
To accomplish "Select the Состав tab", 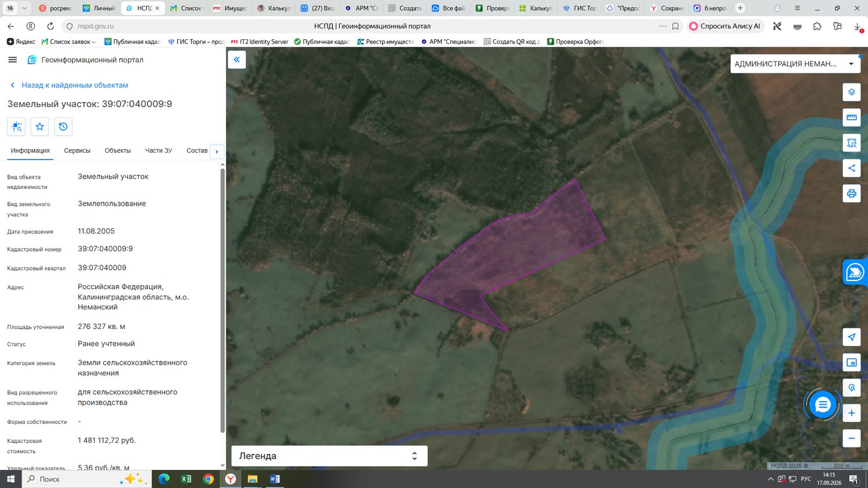I will [x=197, y=150].
